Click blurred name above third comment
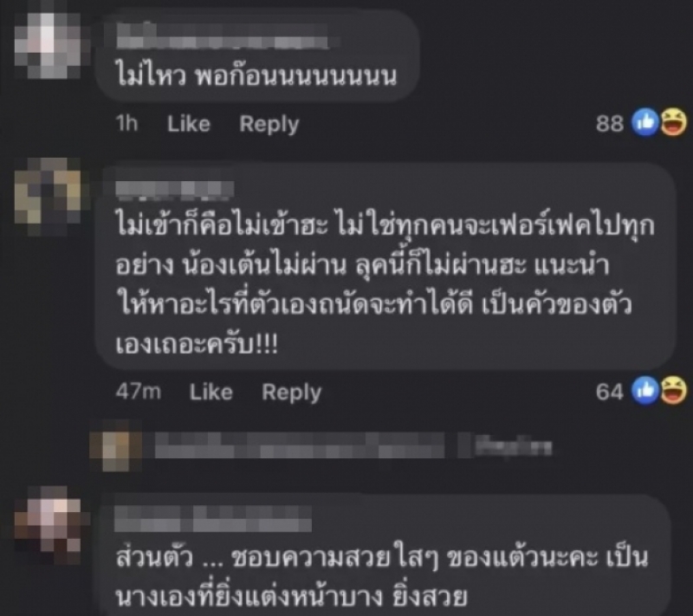Screen dimensions: 693x616 [213, 518]
